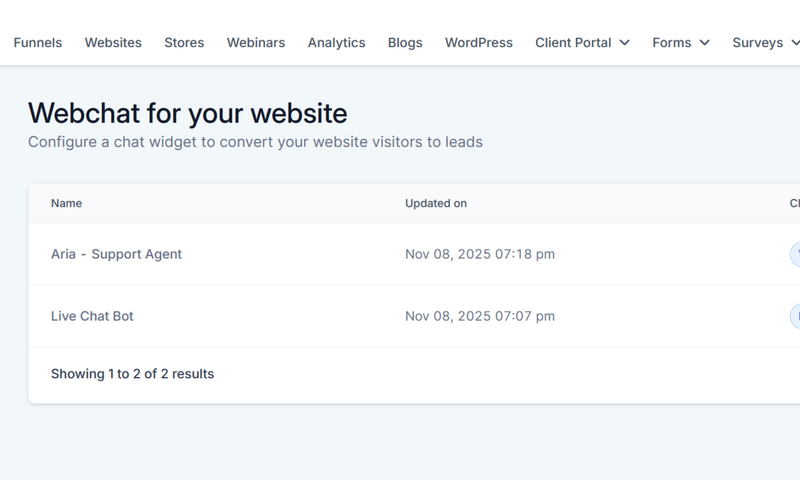Open the Aria - Support Agent widget
Screen dimensions: 800x480
116,254
